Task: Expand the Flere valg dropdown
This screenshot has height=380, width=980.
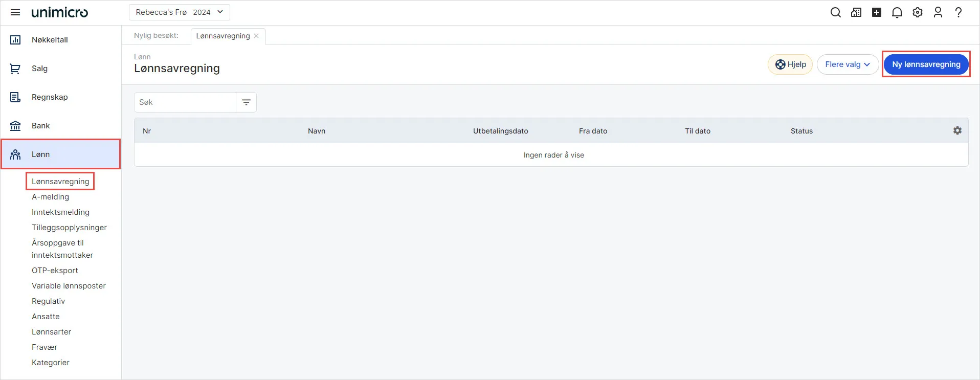Action: 848,64
